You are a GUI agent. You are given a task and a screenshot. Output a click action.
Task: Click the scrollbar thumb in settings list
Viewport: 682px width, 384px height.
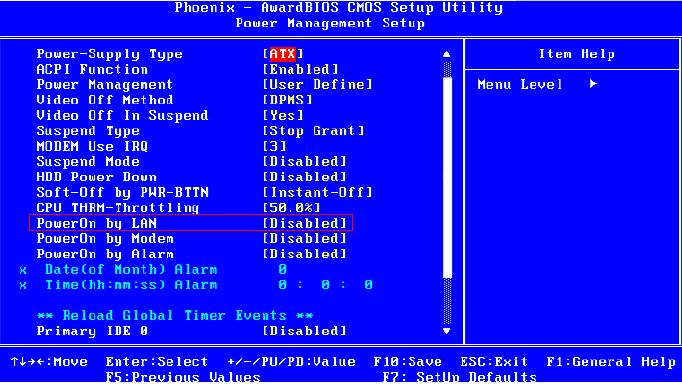pos(447,177)
